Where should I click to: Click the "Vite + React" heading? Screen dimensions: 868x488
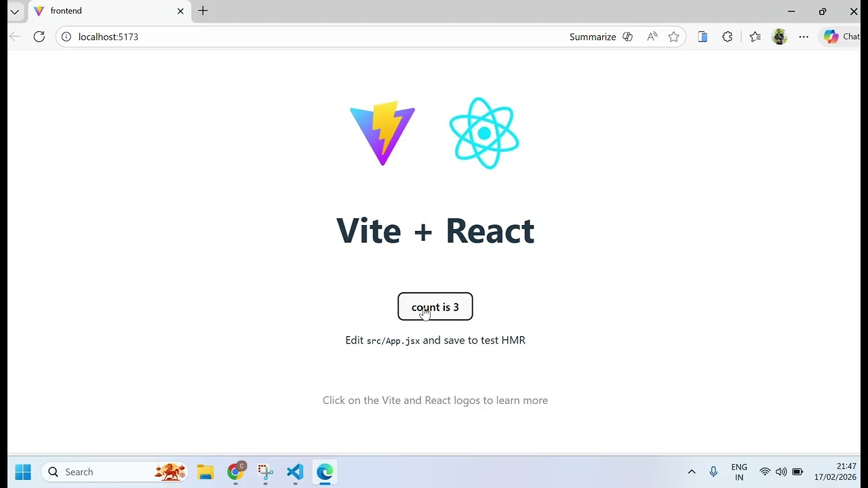coord(435,230)
